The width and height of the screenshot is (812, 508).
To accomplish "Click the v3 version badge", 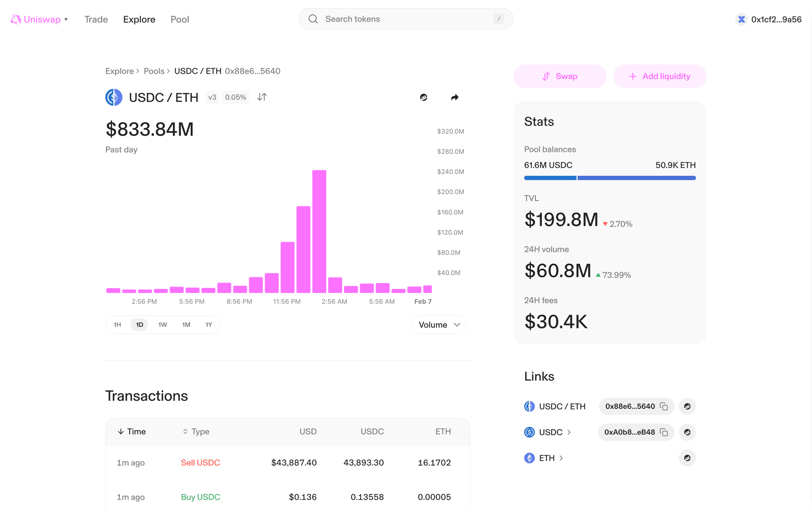I will [x=212, y=97].
